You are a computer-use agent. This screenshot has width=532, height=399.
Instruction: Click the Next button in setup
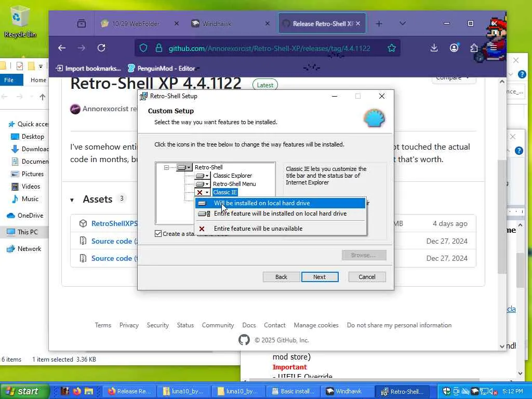pyautogui.click(x=320, y=277)
